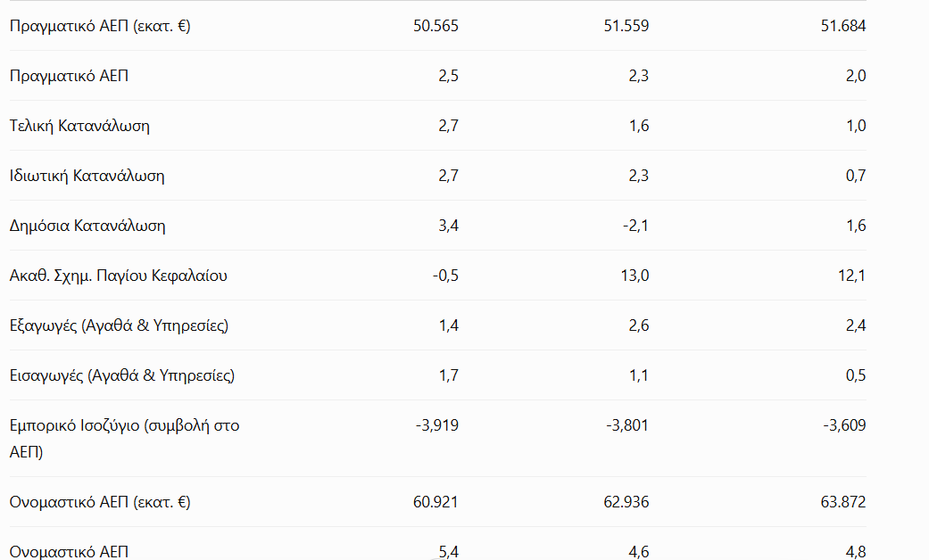Select the 13,0 fixed capital value
The width and height of the screenshot is (929, 560).
tap(635, 276)
